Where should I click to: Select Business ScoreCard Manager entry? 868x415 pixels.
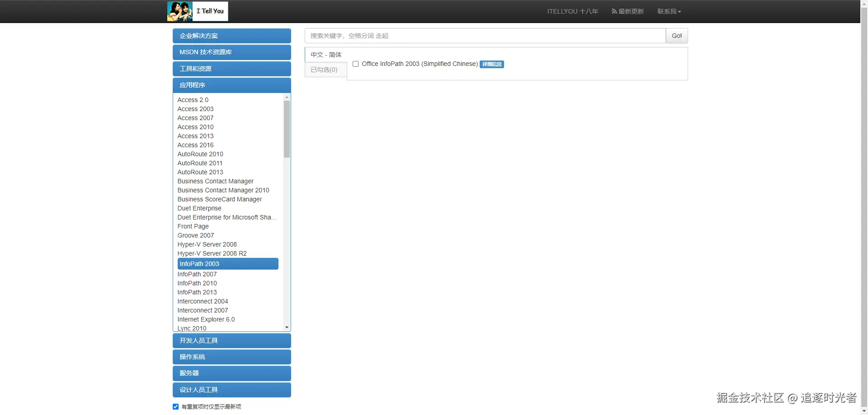pyautogui.click(x=220, y=199)
